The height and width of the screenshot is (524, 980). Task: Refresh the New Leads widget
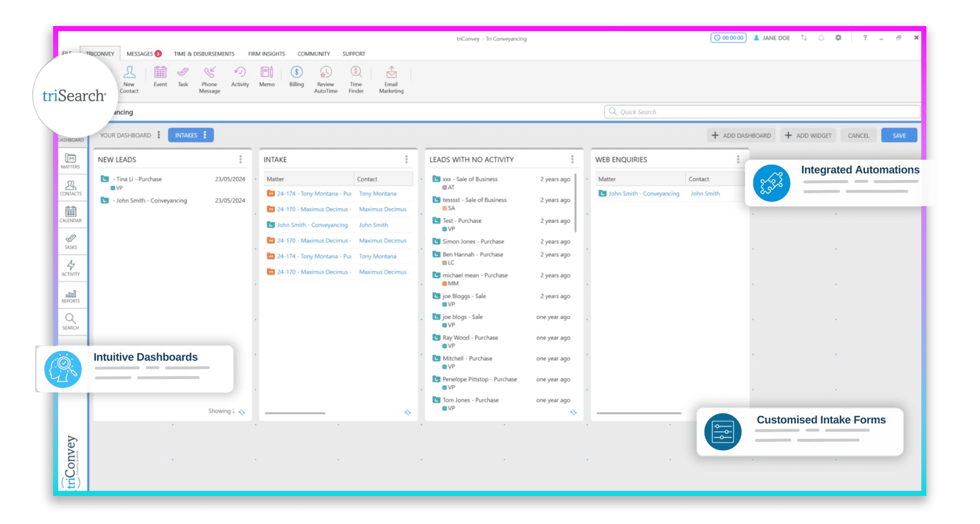pyautogui.click(x=242, y=412)
